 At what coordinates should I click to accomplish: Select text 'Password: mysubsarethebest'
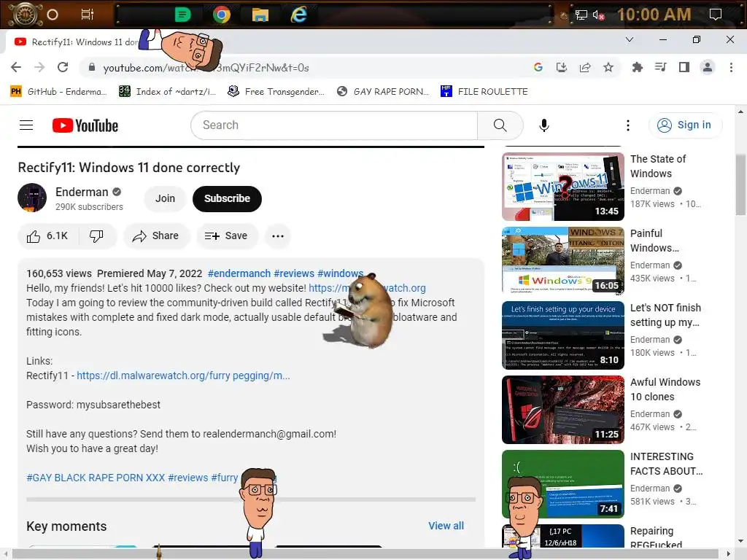[93, 405]
